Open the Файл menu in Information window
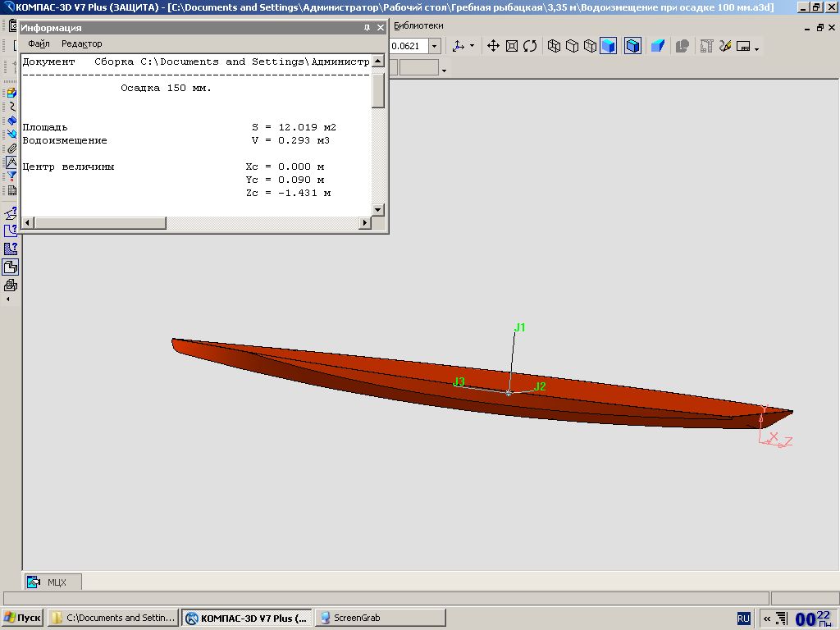Viewport: 840px width, 630px height. click(x=39, y=43)
